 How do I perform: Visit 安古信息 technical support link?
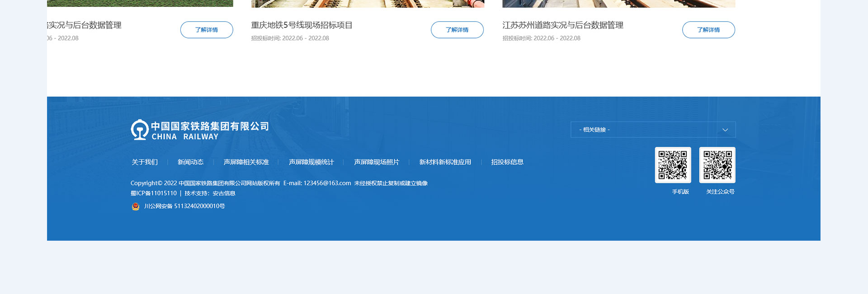click(224, 193)
